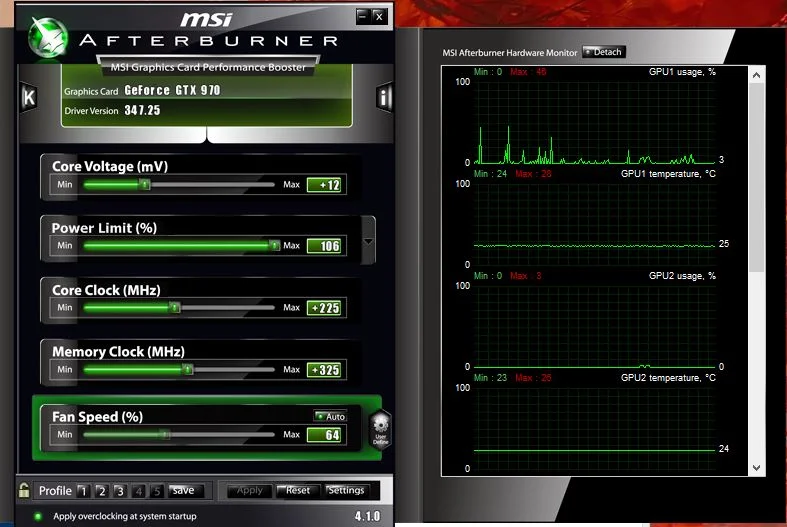
Task: Minimize the Afterburner window
Action: (x=363, y=16)
